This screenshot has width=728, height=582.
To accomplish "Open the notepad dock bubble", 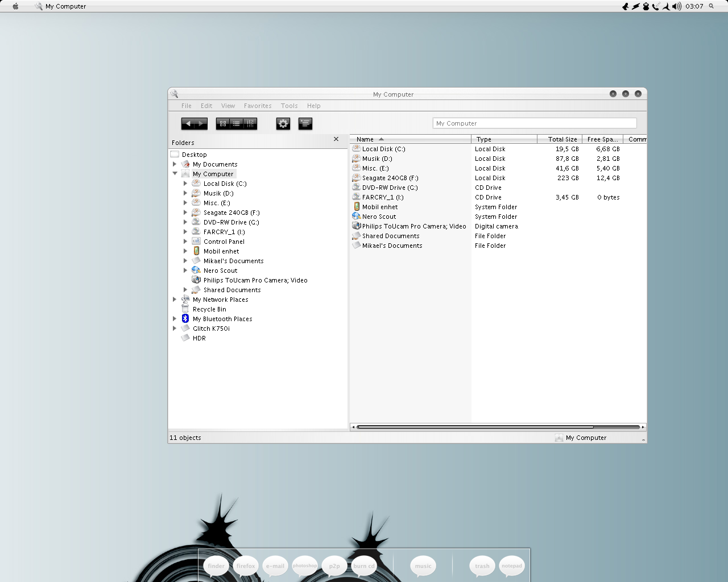I will click(512, 566).
